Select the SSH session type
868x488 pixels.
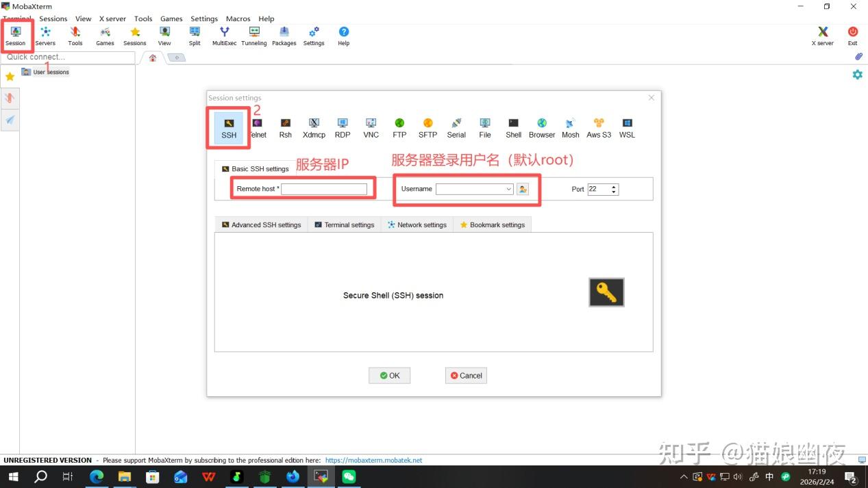tap(229, 128)
